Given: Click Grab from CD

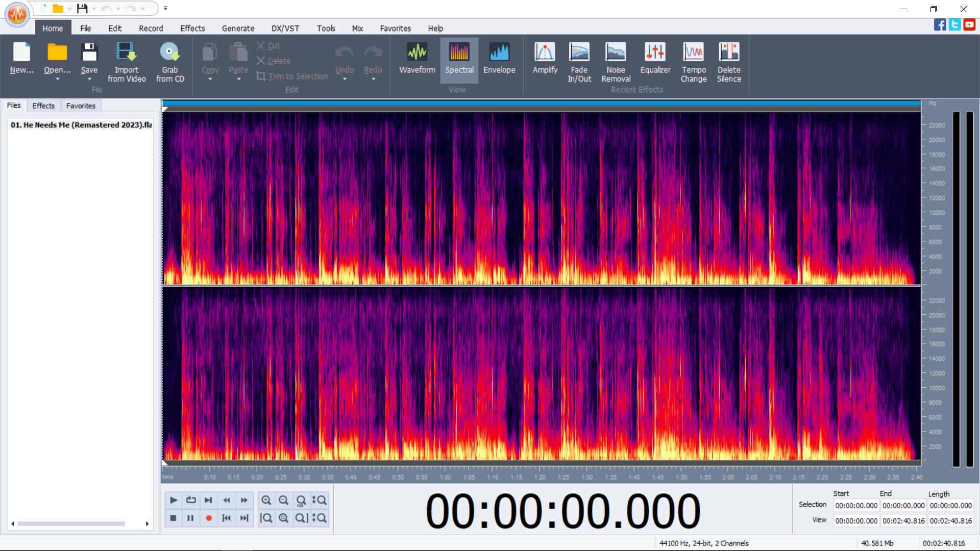Looking at the screenshot, I should tap(169, 60).
